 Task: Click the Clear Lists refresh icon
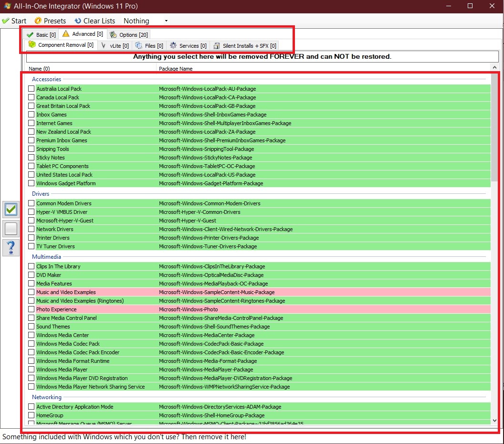78,21
